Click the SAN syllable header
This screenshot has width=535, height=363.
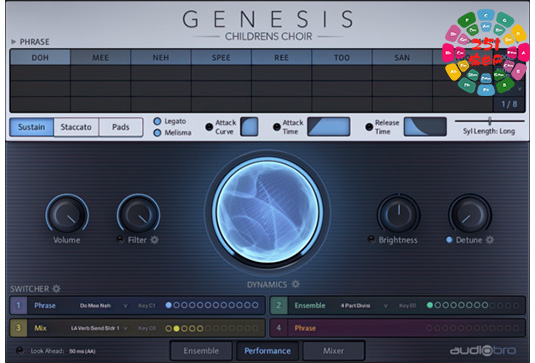(x=403, y=57)
